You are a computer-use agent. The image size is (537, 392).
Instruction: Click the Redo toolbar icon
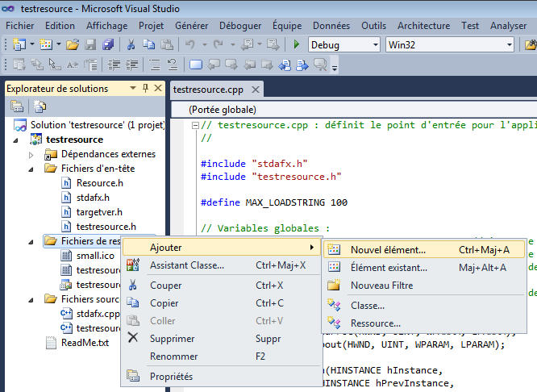[x=219, y=44]
